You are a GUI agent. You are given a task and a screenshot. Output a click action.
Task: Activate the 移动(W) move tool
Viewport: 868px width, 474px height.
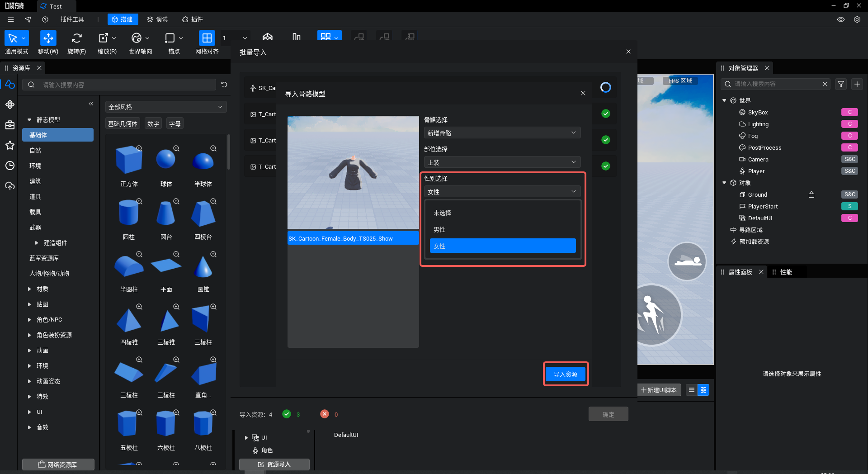pyautogui.click(x=48, y=43)
